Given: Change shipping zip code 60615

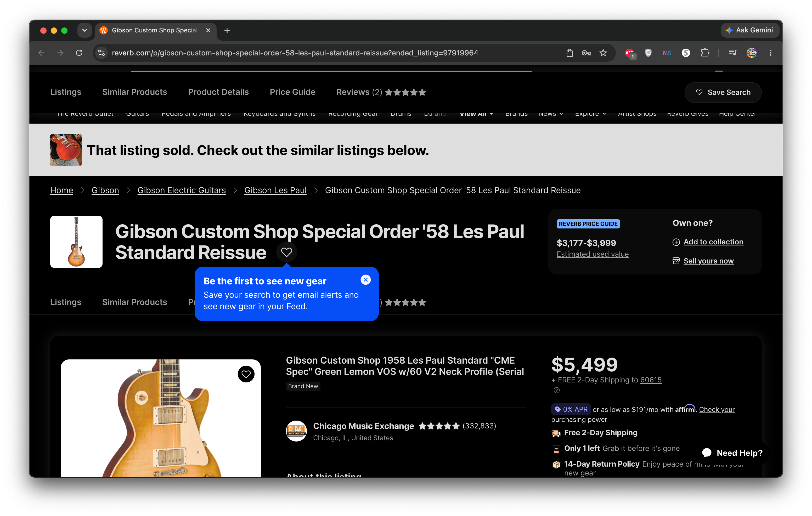Looking at the screenshot, I should click(651, 380).
